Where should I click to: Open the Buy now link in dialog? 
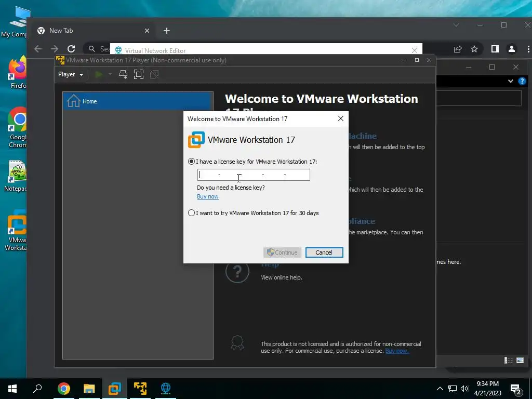tap(208, 196)
